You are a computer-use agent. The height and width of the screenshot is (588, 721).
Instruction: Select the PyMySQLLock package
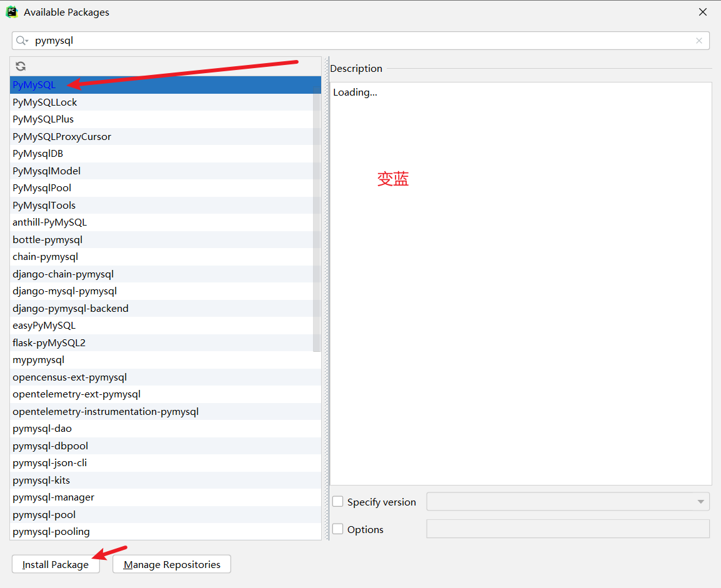pos(166,102)
